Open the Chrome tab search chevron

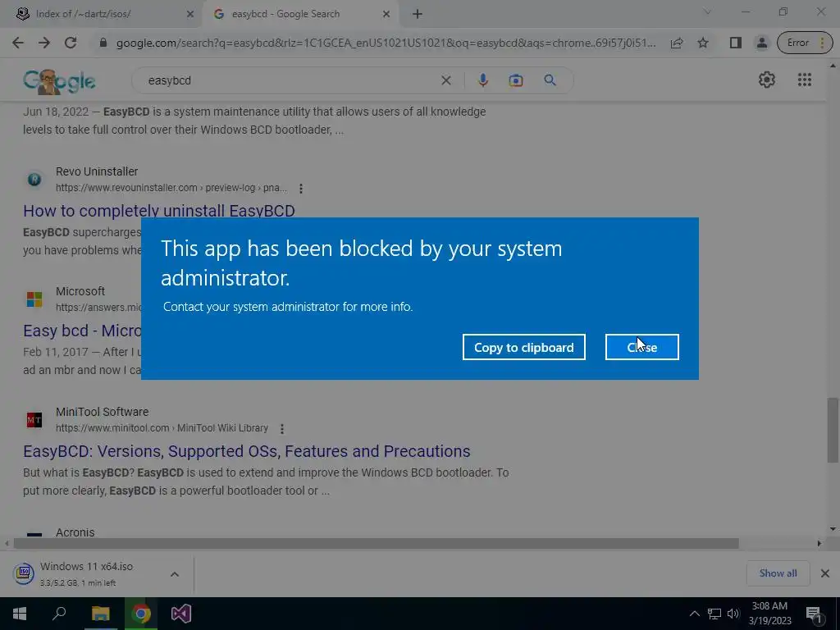[x=707, y=11]
